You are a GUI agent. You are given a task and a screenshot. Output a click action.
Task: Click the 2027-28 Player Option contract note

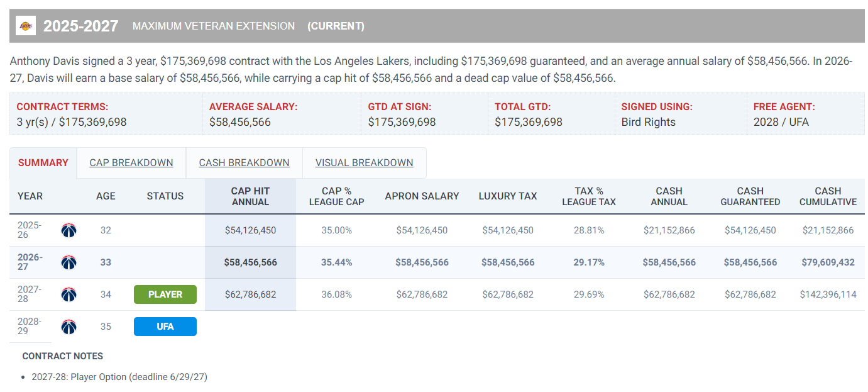click(119, 377)
